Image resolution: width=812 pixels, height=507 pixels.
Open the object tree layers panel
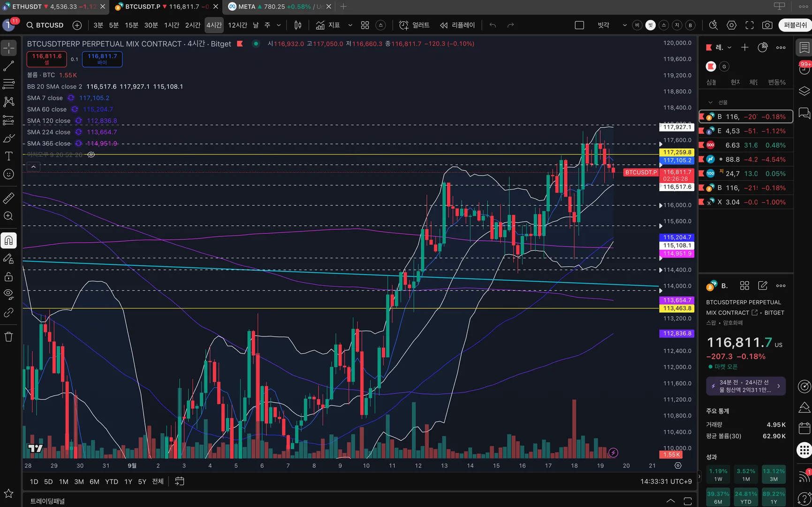(x=804, y=91)
